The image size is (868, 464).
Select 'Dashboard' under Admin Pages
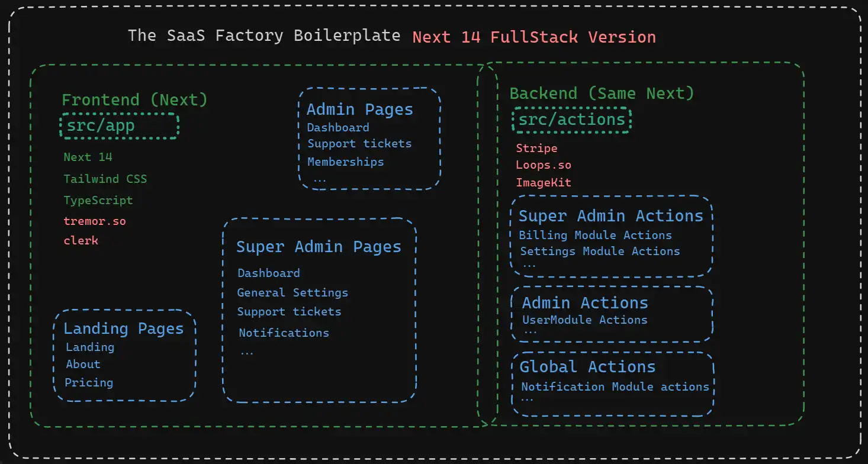coord(338,127)
